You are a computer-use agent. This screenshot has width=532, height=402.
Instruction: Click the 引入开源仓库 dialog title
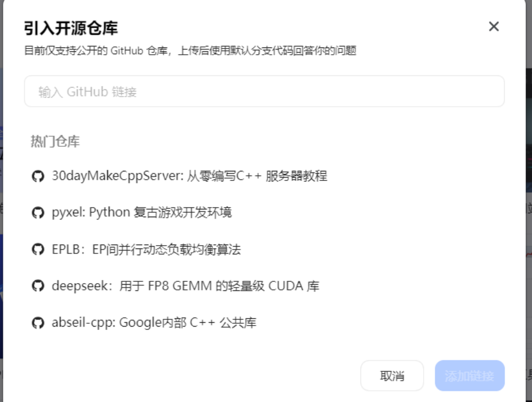[70, 27]
